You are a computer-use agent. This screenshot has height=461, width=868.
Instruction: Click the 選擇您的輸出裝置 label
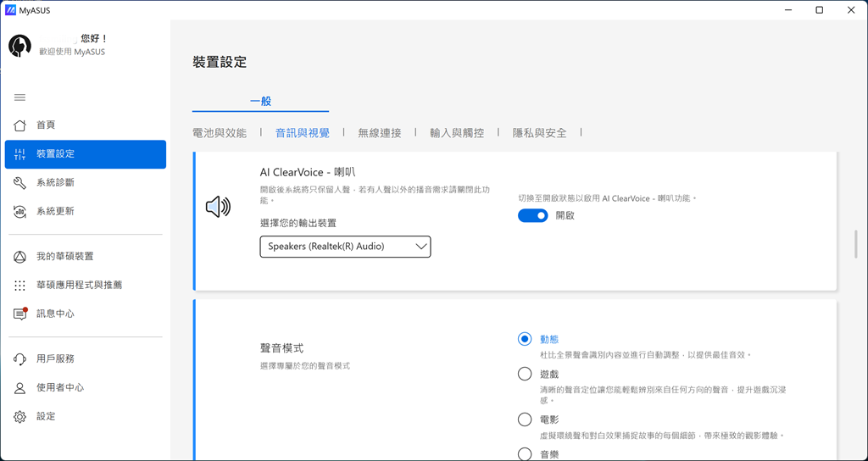[x=298, y=223]
